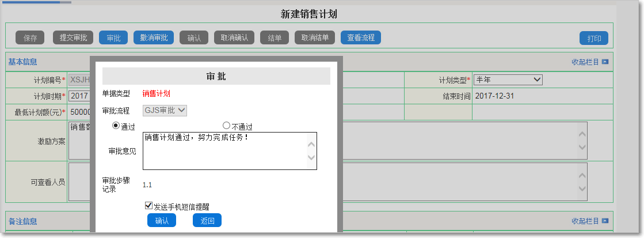This screenshot has width=644, height=238.
Task: Click the 确认 button in the top toolbar
Action: 194,38
